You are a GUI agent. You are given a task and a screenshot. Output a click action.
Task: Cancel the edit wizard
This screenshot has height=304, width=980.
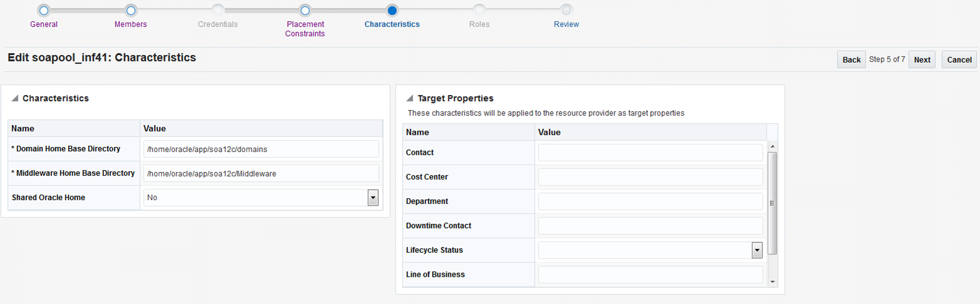tap(959, 59)
